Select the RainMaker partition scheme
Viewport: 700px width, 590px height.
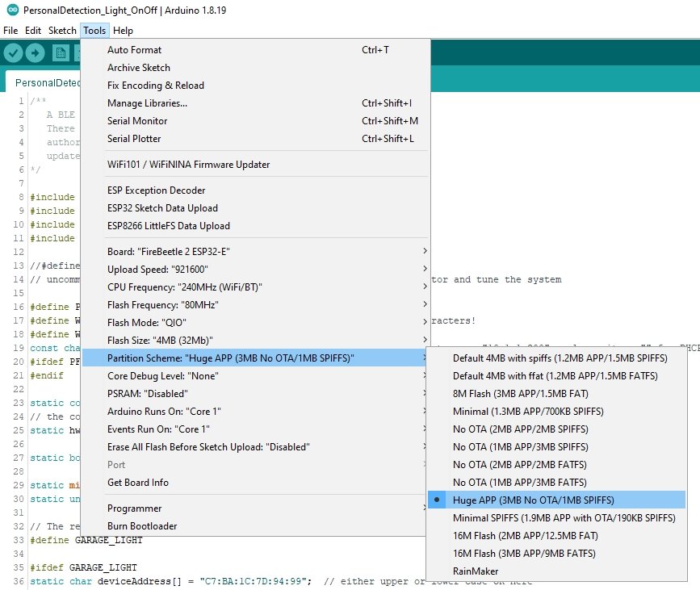coord(557,571)
